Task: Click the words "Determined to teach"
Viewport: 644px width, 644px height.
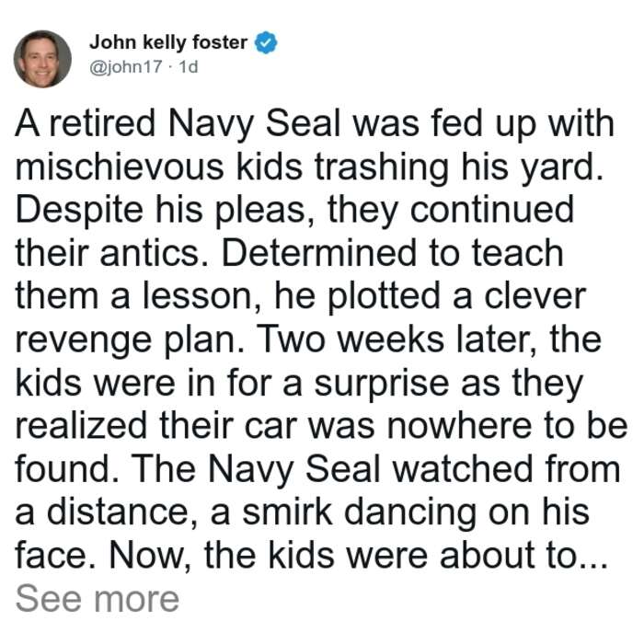Action: (x=392, y=253)
